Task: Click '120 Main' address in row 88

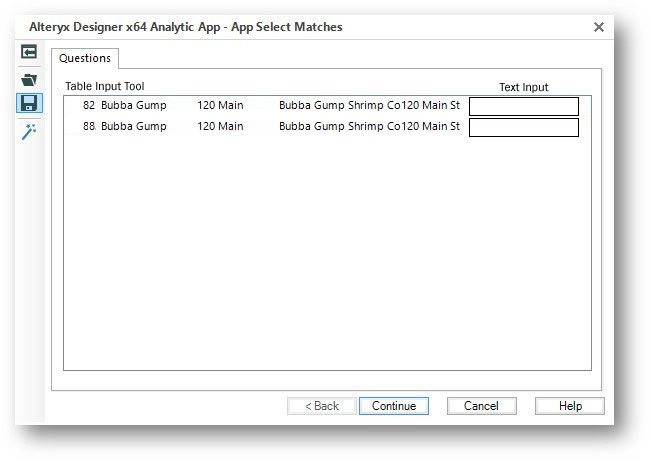Action: (x=220, y=126)
